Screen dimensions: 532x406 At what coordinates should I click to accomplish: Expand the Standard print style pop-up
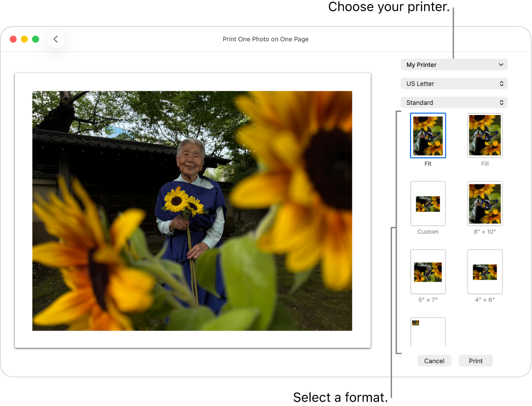454,102
